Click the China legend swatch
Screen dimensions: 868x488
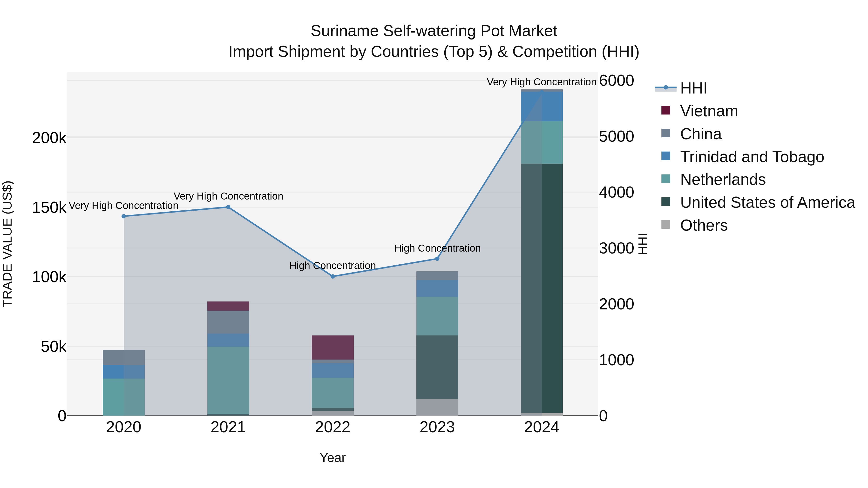(x=666, y=133)
